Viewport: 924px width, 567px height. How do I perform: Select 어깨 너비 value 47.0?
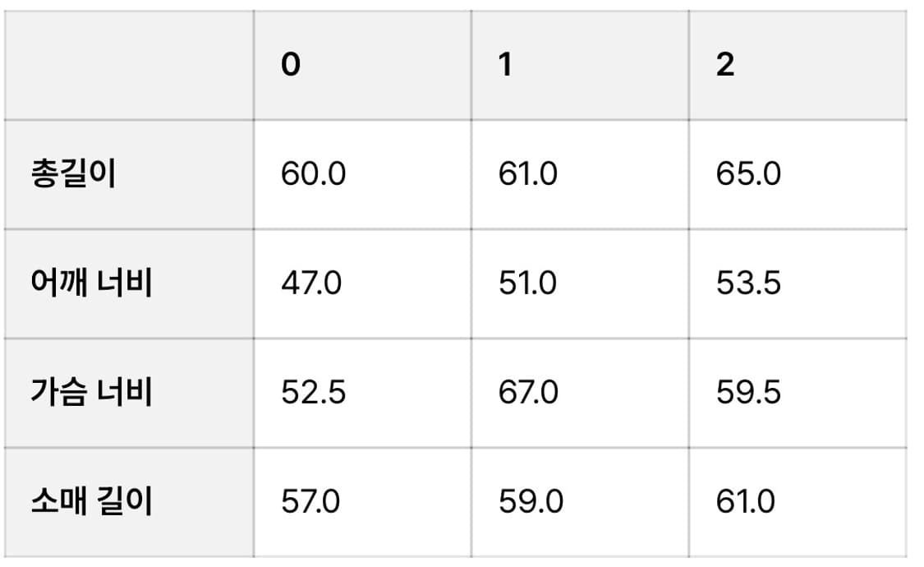click(311, 283)
